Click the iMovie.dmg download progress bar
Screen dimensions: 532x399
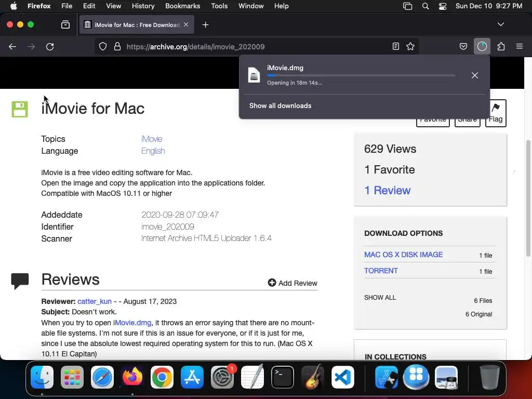coord(361,75)
